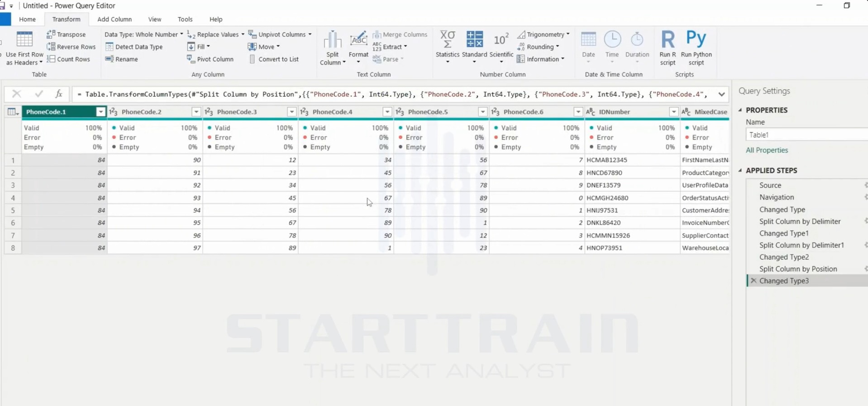Select the PhoneCode.4 column header

coord(346,112)
